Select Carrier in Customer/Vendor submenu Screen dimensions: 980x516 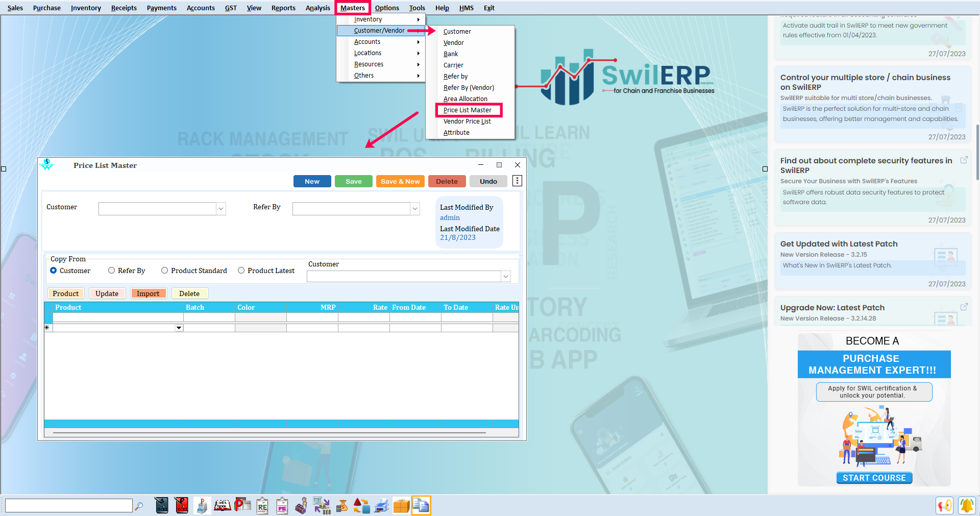click(x=453, y=65)
